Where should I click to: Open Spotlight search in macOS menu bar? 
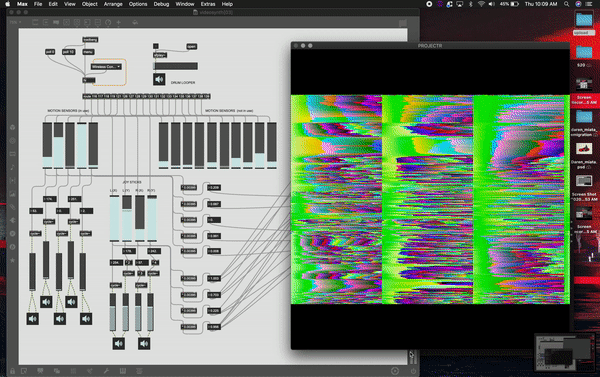tap(566, 4)
